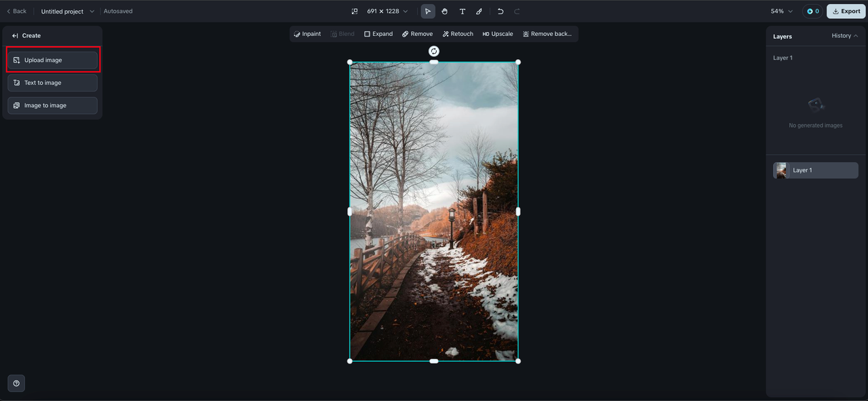
Task: Switch to the Layers tab
Action: (x=783, y=37)
